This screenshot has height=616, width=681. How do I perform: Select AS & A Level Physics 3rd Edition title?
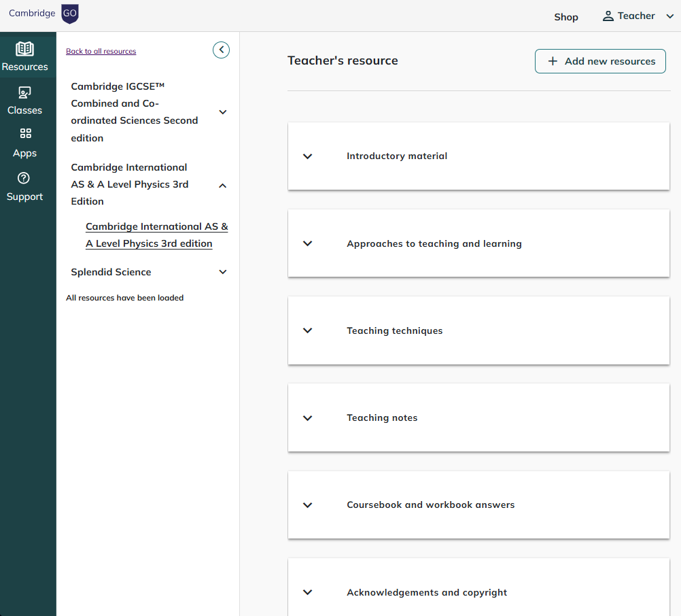click(x=129, y=184)
